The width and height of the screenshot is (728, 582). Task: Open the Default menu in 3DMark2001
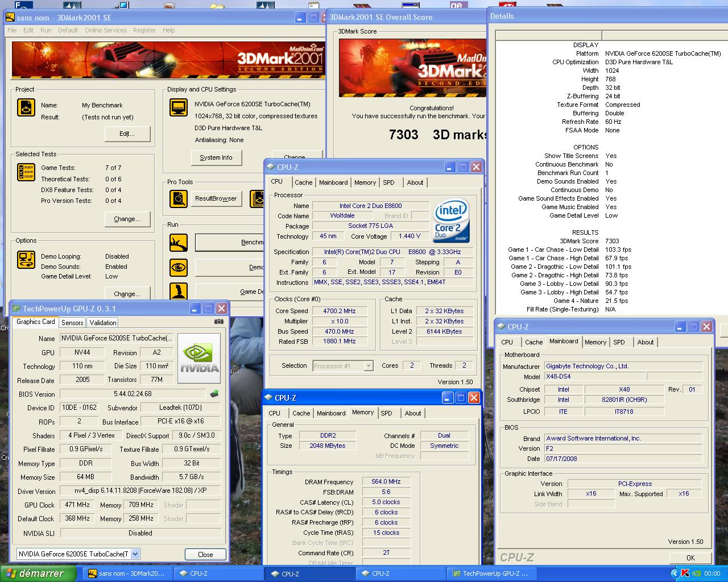68,30
